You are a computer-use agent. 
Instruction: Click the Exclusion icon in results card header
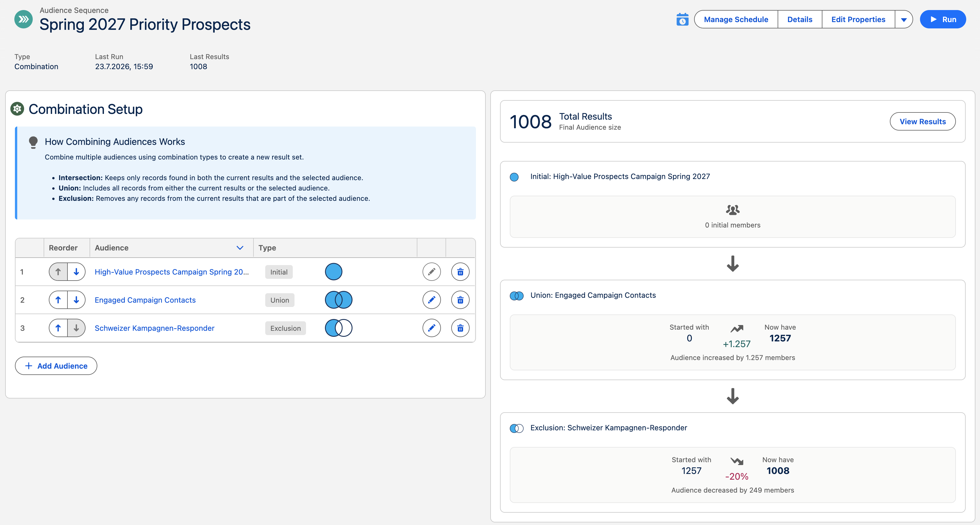[517, 428]
